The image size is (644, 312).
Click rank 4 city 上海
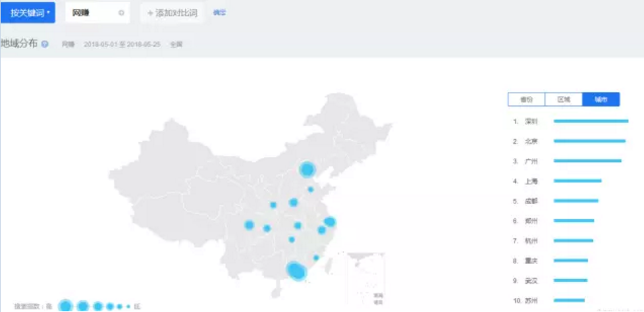(531, 181)
